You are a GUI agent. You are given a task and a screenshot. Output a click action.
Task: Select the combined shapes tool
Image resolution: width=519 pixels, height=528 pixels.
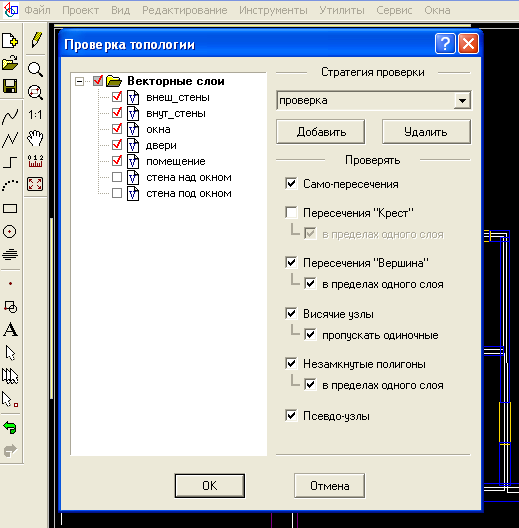coord(10,307)
